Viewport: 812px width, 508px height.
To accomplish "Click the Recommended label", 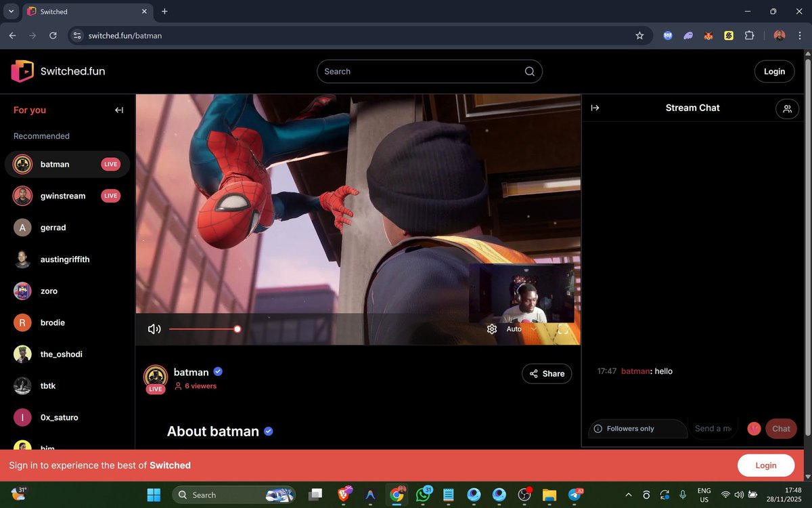I will (x=41, y=136).
